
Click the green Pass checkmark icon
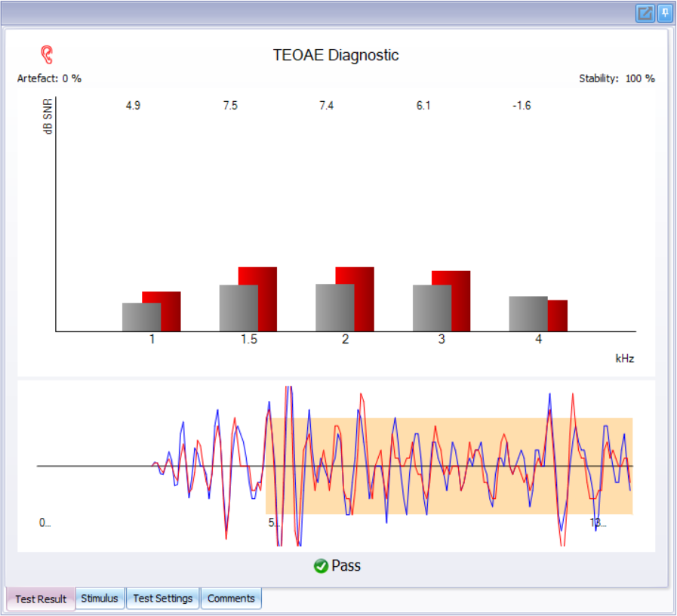(321, 566)
